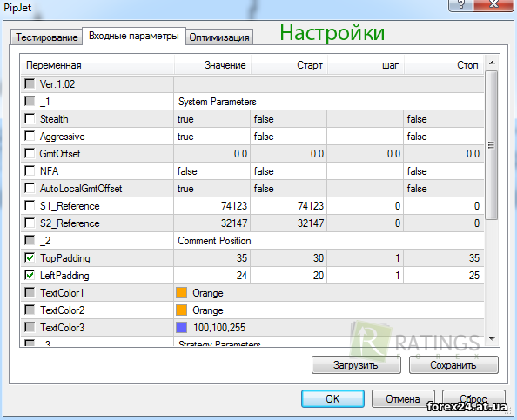Open the Оптимизация tab
The width and height of the screenshot is (517, 420).
coord(219,37)
